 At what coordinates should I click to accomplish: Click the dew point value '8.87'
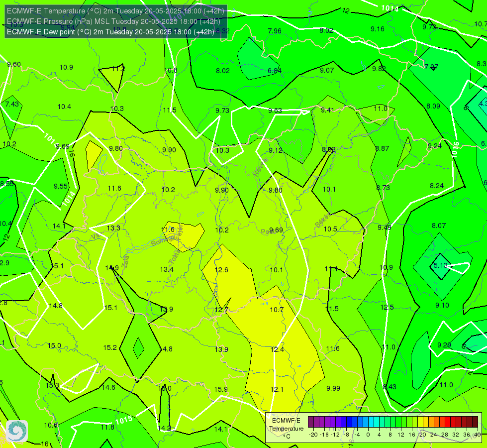tap(382, 148)
